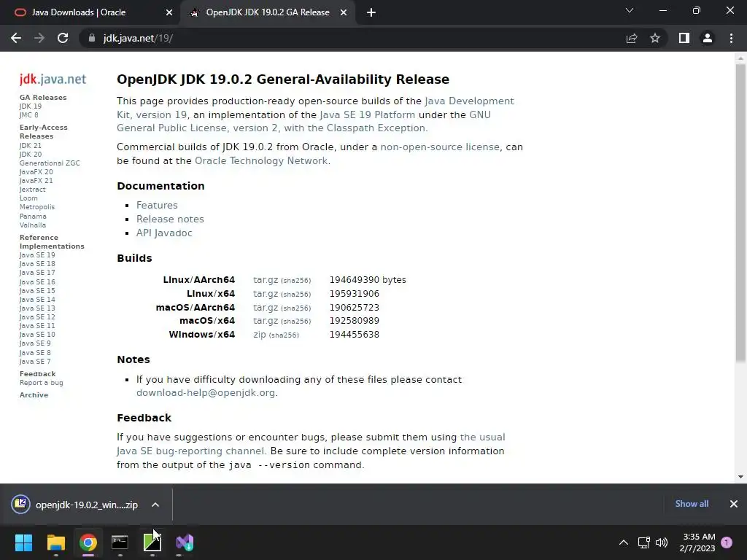Close the Java Downloads Oracle tab

169,13
